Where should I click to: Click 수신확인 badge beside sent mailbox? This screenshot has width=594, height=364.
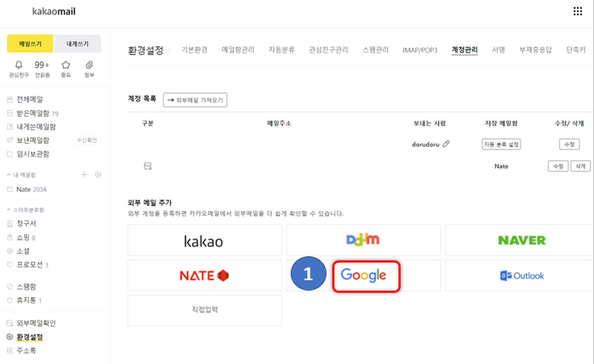click(x=87, y=140)
